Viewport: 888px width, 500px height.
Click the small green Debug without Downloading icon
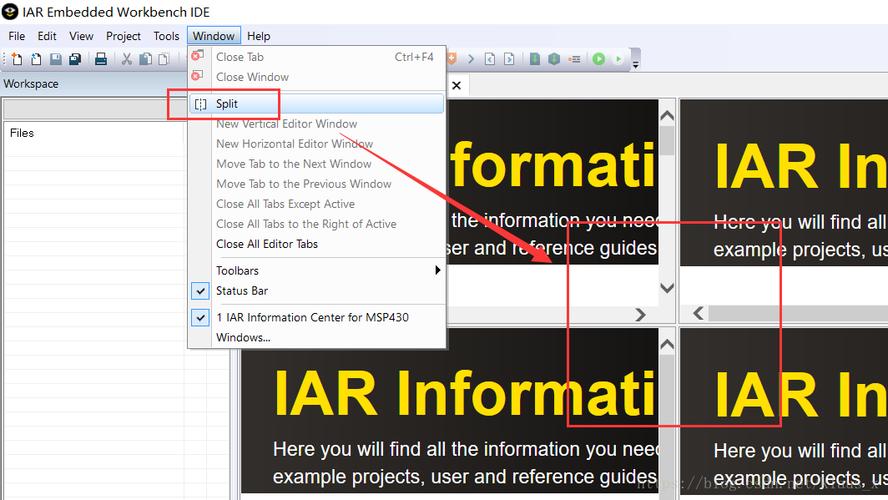pos(618,59)
